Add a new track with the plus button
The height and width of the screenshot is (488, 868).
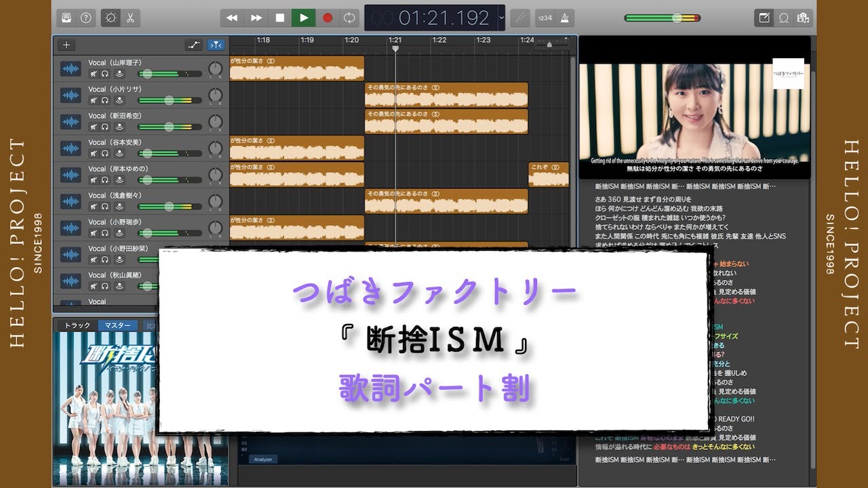(66, 45)
